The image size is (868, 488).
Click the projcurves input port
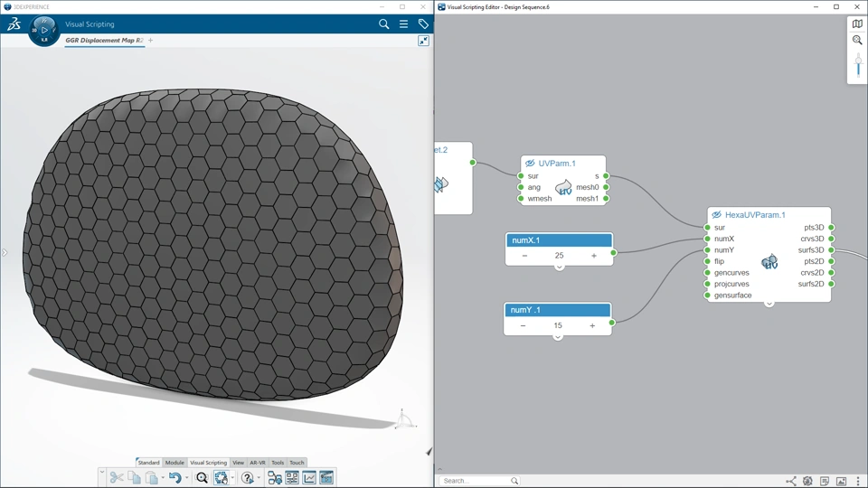point(707,284)
